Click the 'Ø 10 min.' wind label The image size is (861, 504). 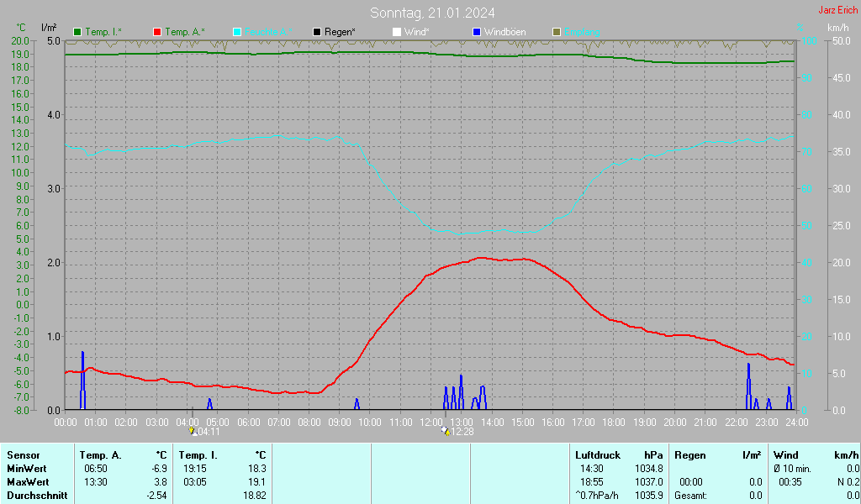pyautogui.click(x=792, y=469)
